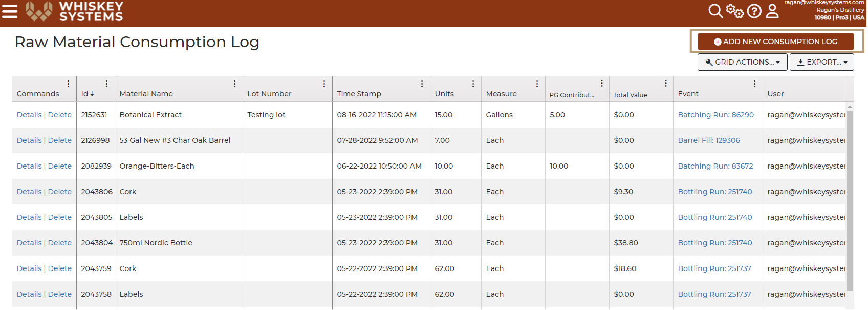
Task: Click Add New Consumption Log button
Action: (x=776, y=42)
